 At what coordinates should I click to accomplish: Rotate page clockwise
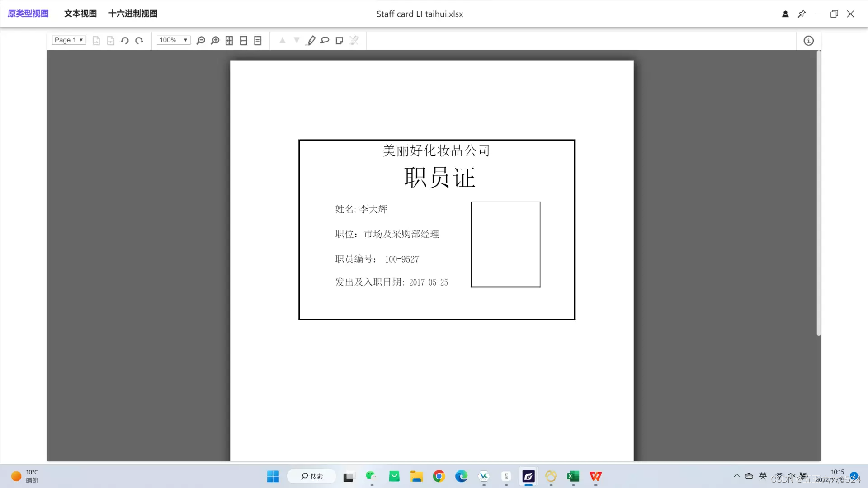[139, 41]
